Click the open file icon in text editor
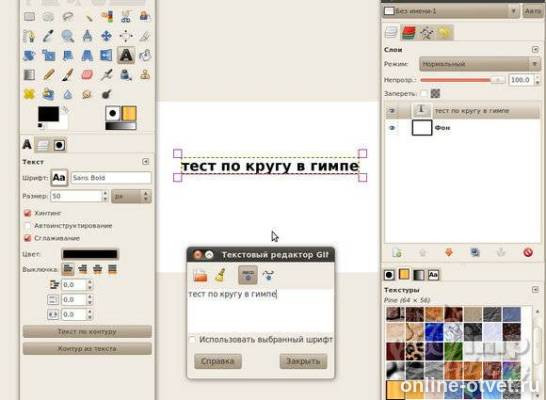The height and width of the screenshot is (400, 546). 200,275
